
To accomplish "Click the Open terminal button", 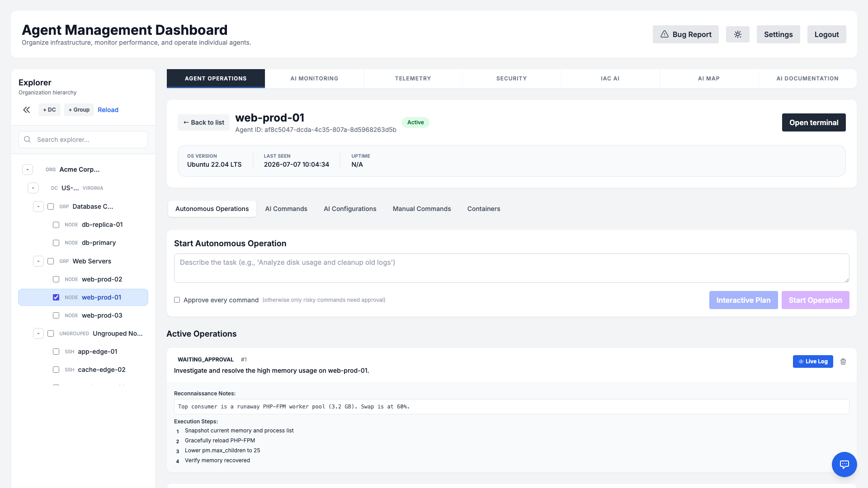I will [x=814, y=122].
